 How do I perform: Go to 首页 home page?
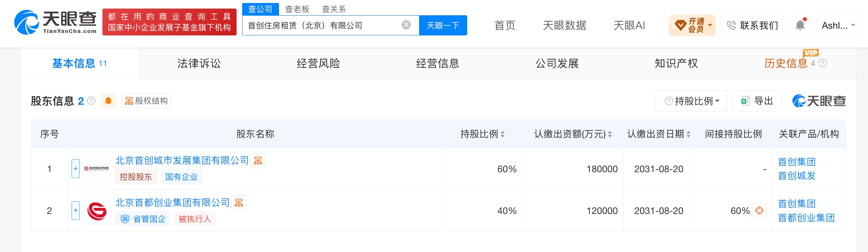(505, 25)
